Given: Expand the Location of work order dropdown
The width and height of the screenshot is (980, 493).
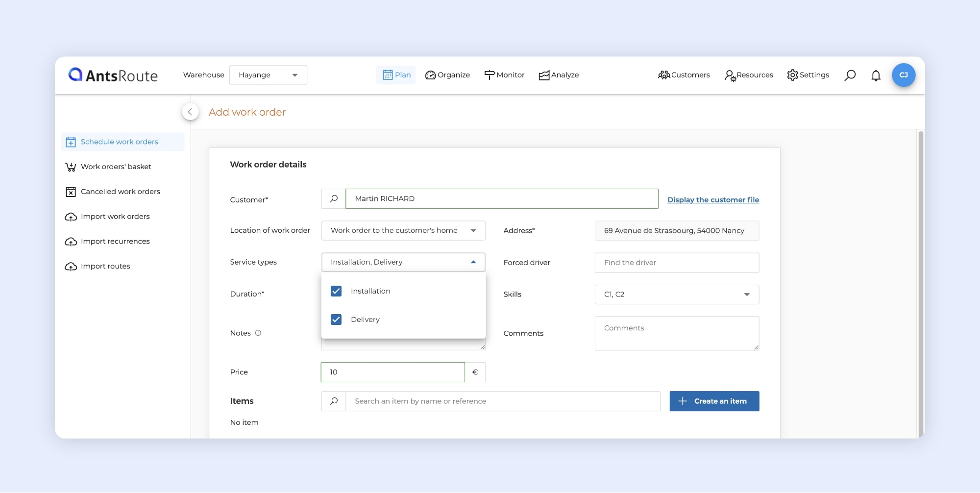Looking at the screenshot, I should coord(403,230).
